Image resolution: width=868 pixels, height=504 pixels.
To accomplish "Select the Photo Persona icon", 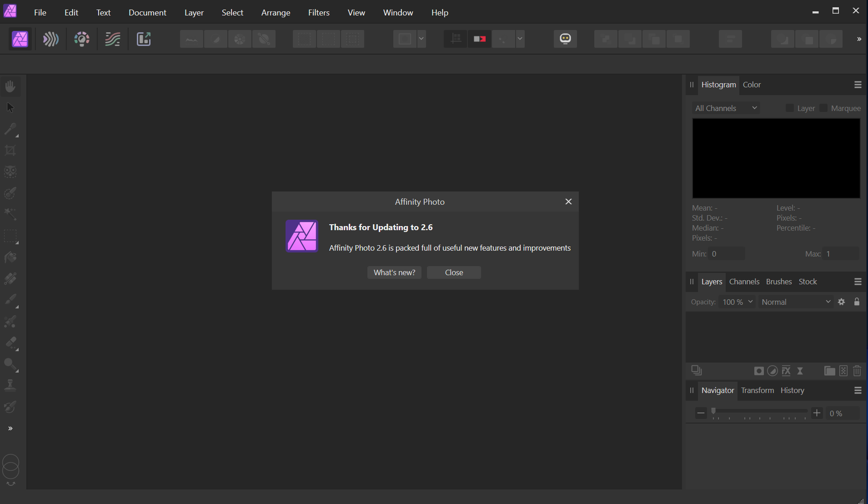I will pyautogui.click(x=20, y=39).
